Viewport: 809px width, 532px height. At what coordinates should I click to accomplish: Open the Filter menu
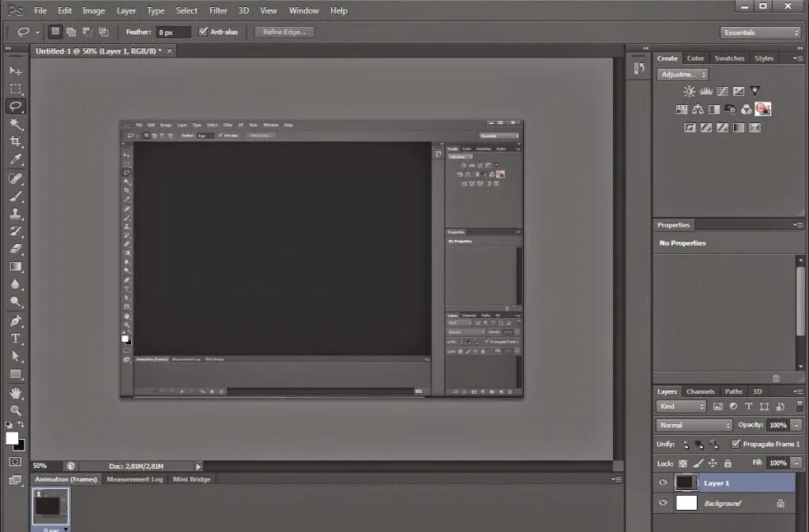218,10
